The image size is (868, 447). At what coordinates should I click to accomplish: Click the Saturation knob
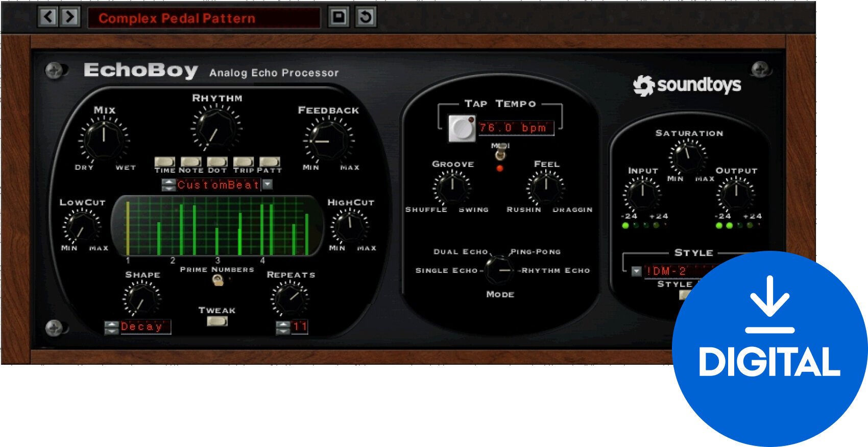click(687, 156)
